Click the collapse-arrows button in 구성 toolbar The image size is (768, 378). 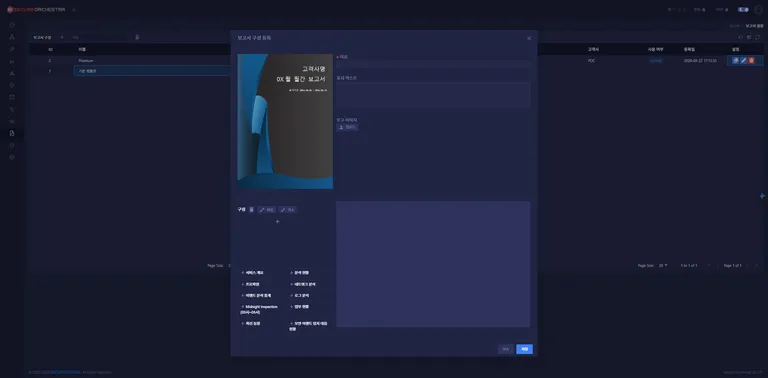tap(288, 210)
